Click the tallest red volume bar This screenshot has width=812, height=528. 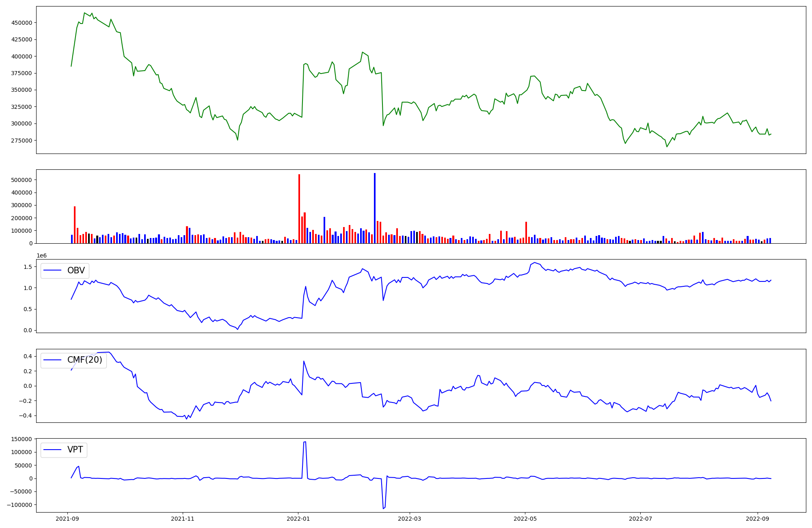(x=299, y=209)
